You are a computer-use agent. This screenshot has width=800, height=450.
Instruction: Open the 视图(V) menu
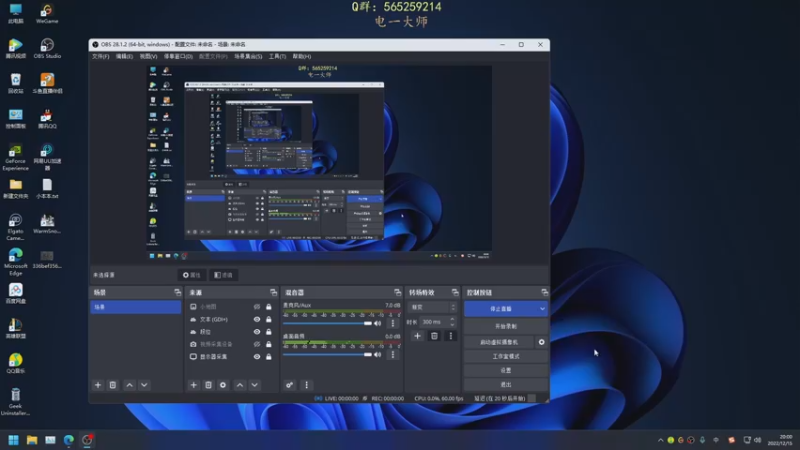148,56
